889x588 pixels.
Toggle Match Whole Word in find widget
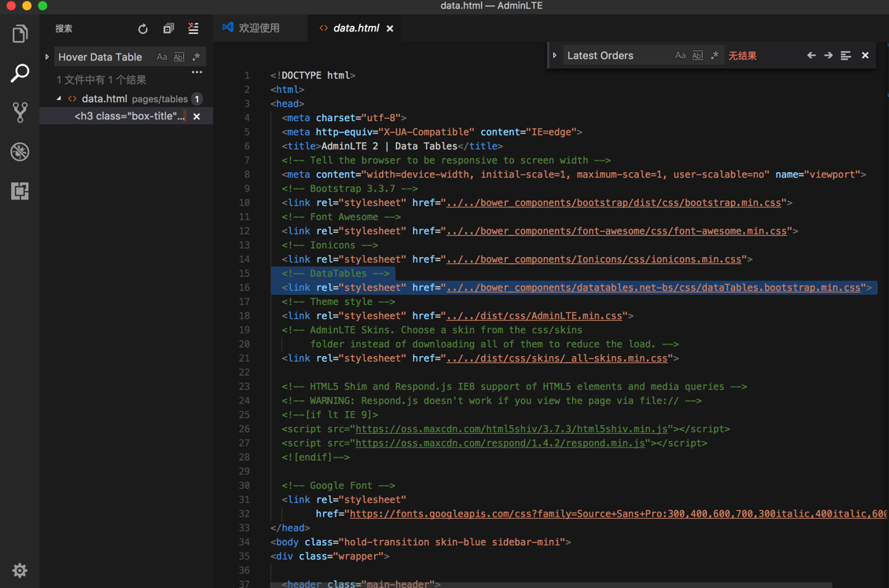(697, 56)
